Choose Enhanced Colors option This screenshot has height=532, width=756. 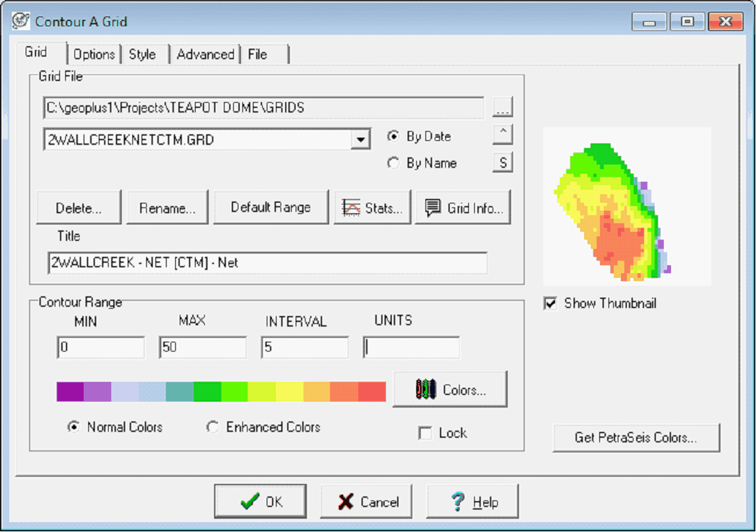[213, 427]
